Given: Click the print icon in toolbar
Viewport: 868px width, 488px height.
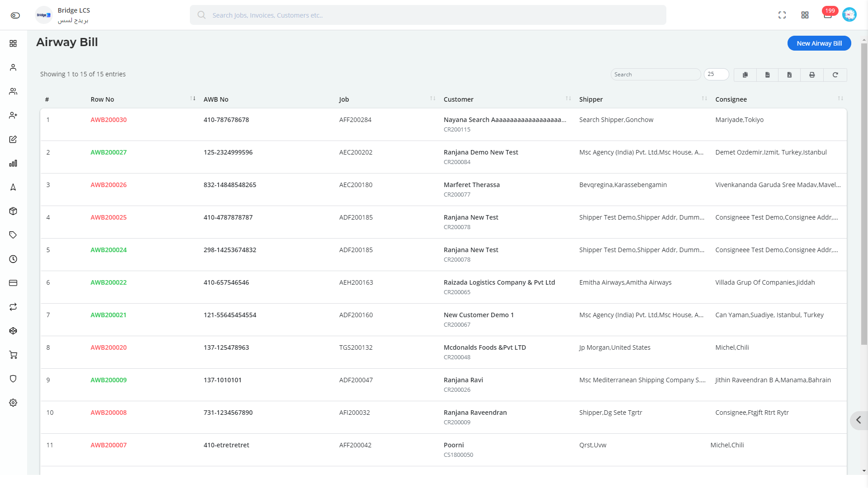Looking at the screenshot, I should (812, 75).
